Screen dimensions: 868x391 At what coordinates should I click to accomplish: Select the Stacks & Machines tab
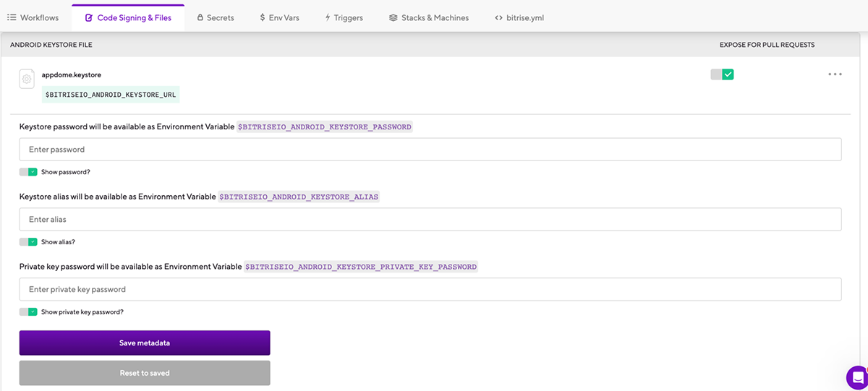(429, 17)
